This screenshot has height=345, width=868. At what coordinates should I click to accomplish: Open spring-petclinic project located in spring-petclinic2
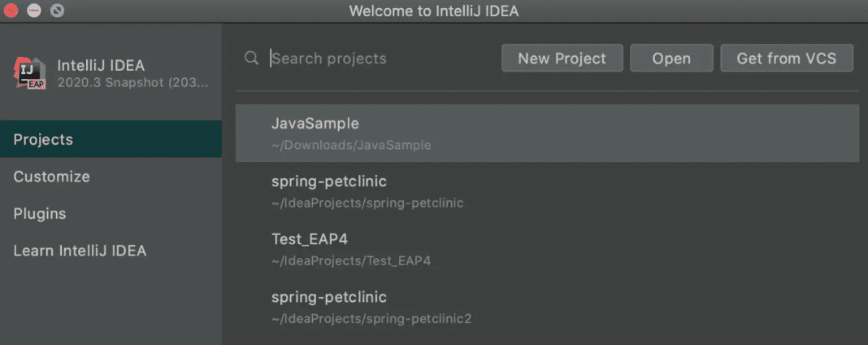coord(547,308)
